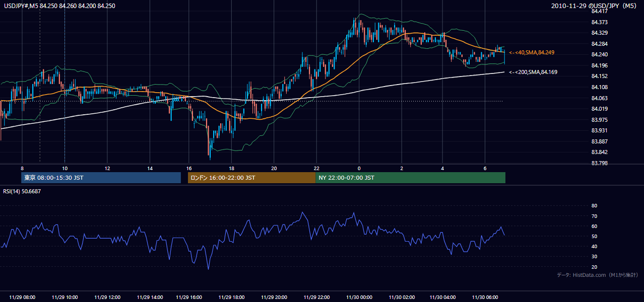Viewport: 644px width, 302px height.
Task: Click hour label 18 on the price chart
Action: click(x=231, y=168)
